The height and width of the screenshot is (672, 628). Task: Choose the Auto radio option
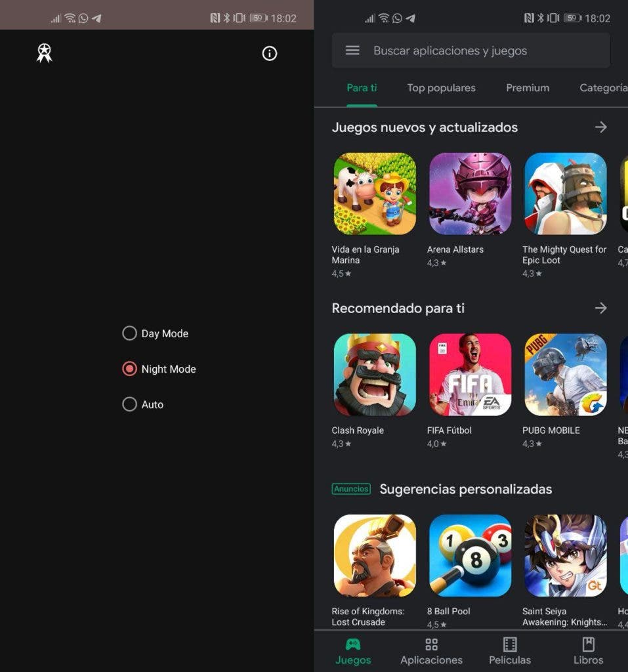(129, 404)
